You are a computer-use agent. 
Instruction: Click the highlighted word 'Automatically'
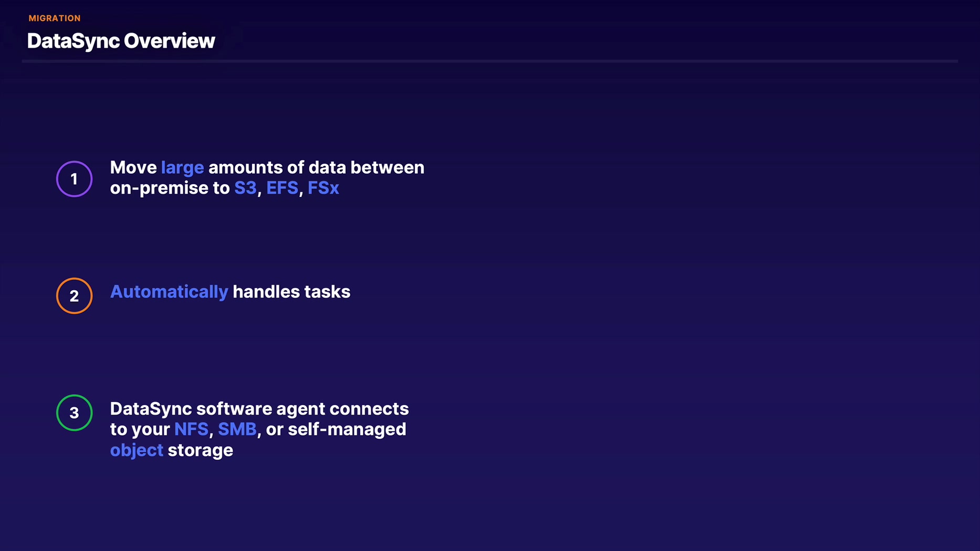[x=169, y=292]
